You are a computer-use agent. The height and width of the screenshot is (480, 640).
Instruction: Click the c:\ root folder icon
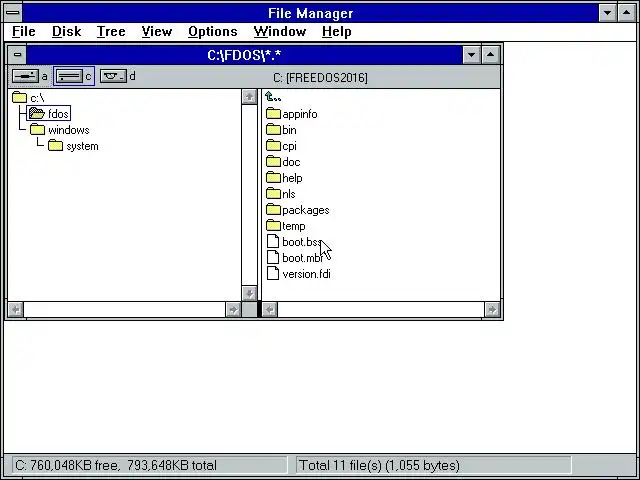point(19,98)
